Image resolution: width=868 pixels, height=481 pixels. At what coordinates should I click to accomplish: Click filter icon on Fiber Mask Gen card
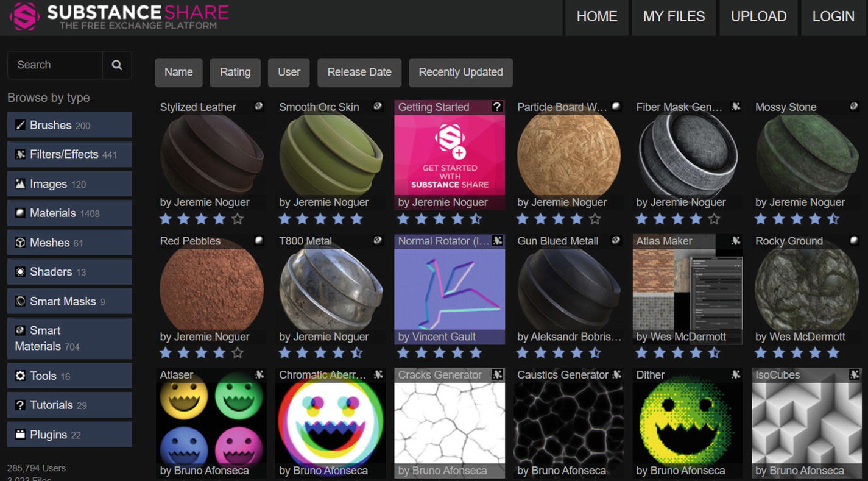click(x=735, y=106)
